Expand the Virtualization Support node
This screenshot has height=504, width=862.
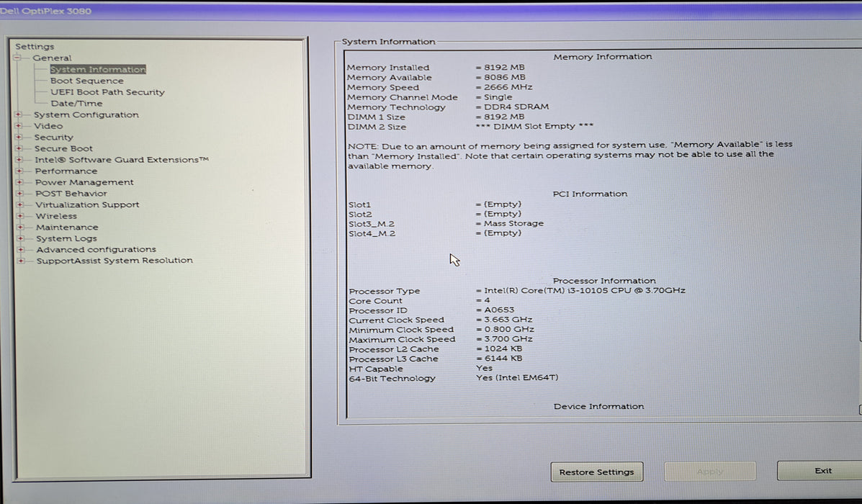[x=19, y=204]
